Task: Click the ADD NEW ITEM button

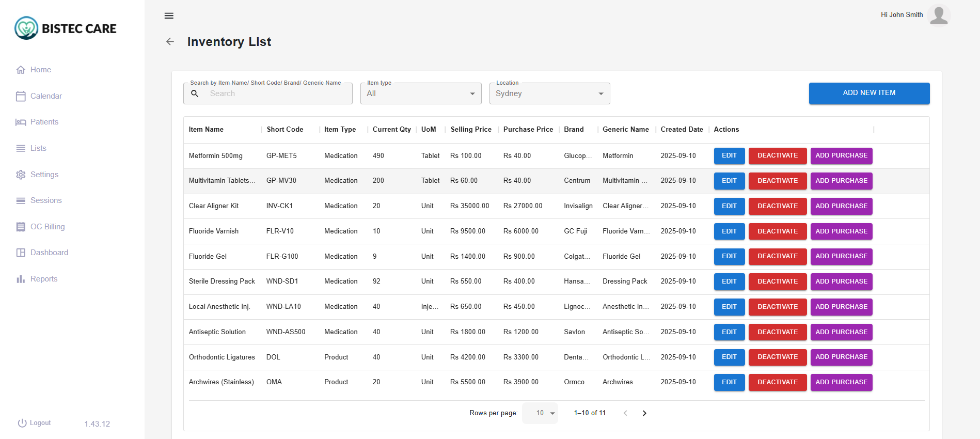Action: 869,93
